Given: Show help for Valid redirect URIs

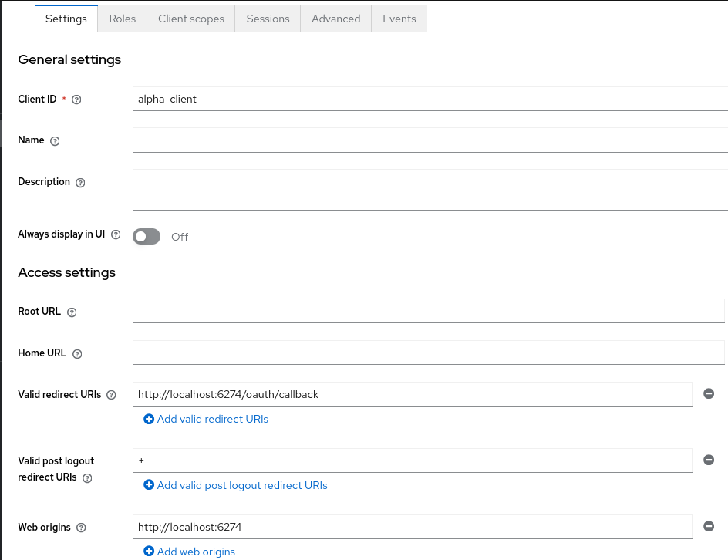Looking at the screenshot, I should tap(111, 395).
